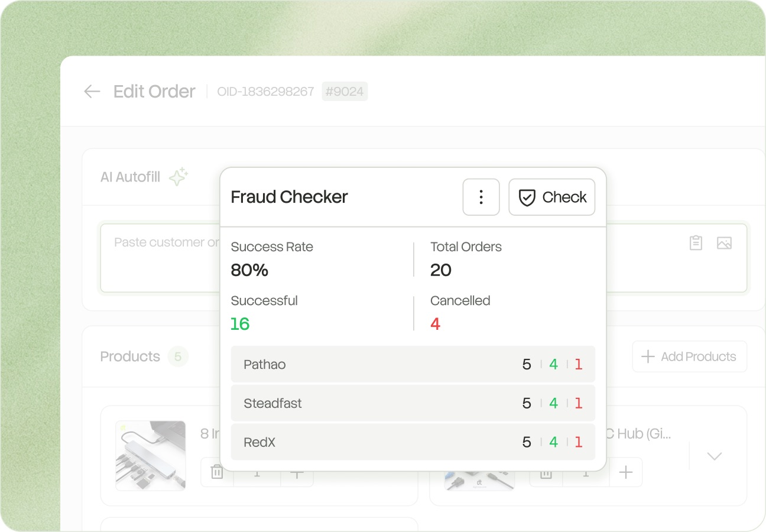Delete the second product using trash icon

(546, 473)
